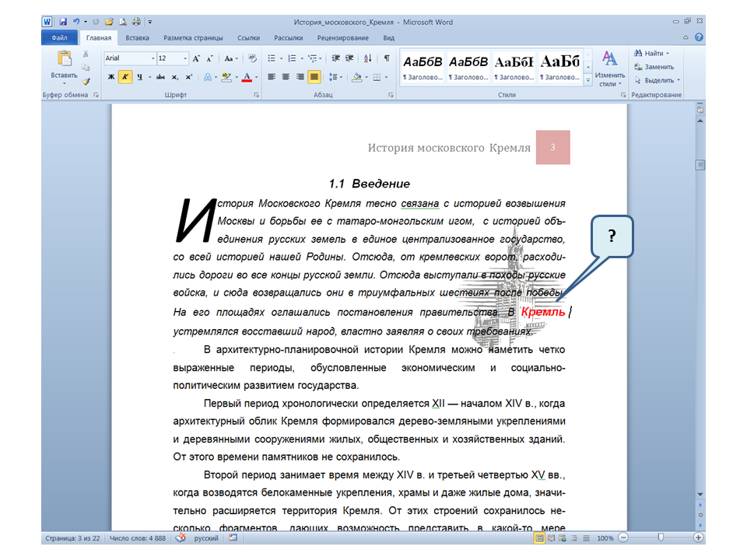747x560 pixels.
Task: Show paragraph marks with pilcrow button
Action: coord(387,58)
